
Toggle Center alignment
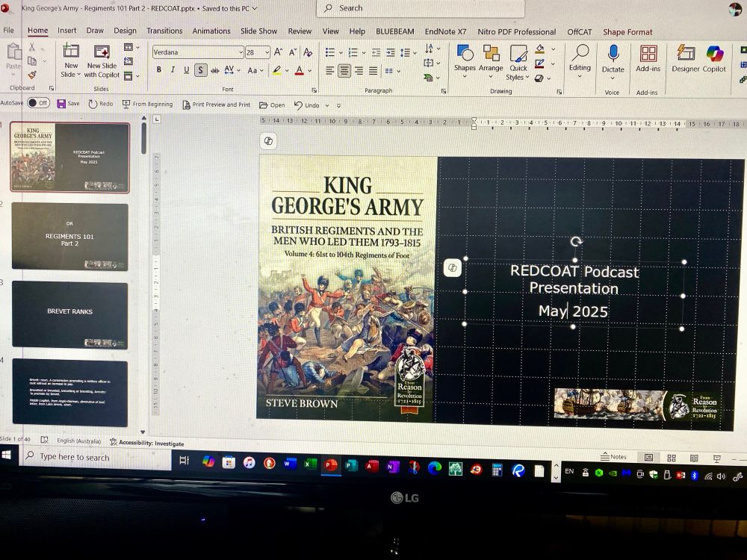click(344, 71)
